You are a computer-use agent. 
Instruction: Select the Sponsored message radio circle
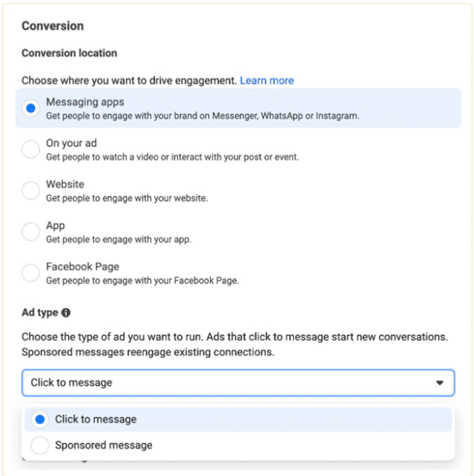pyautogui.click(x=39, y=445)
